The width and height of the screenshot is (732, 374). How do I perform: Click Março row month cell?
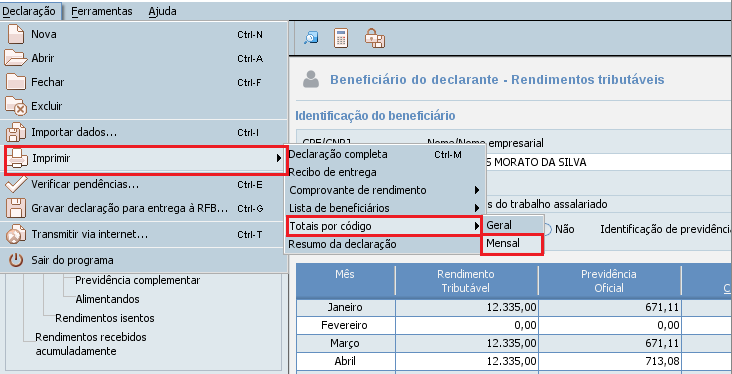(x=345, y=343)
